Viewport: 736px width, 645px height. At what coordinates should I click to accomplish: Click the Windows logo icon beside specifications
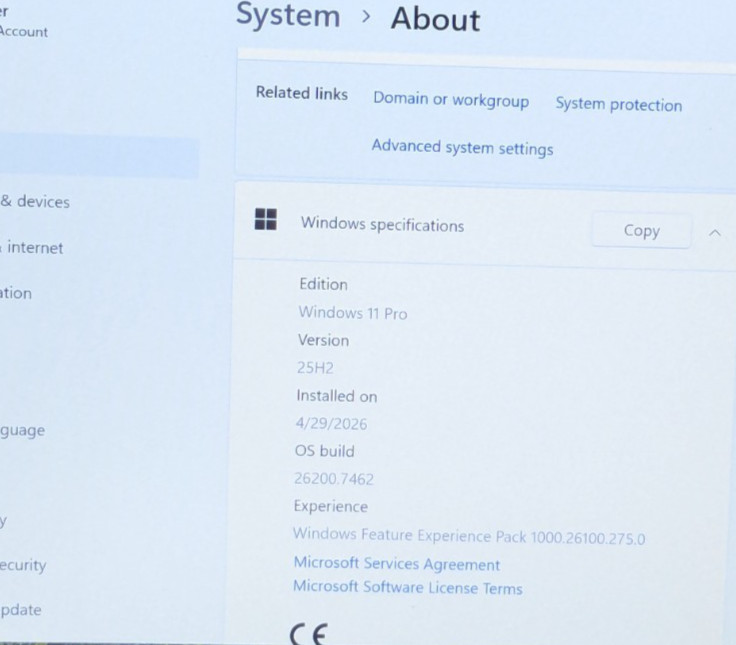coord(266,219)
